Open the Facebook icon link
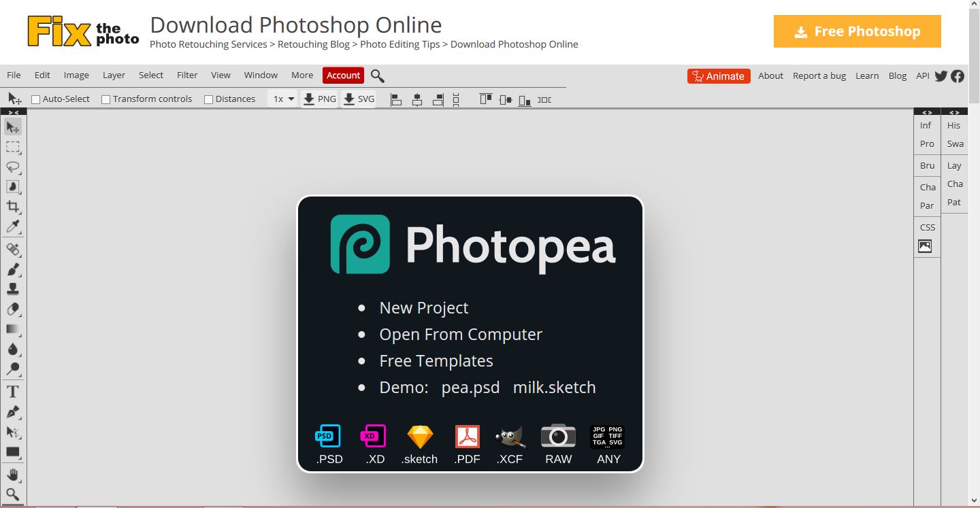This screenshot has width=980, height=508. 958,75
